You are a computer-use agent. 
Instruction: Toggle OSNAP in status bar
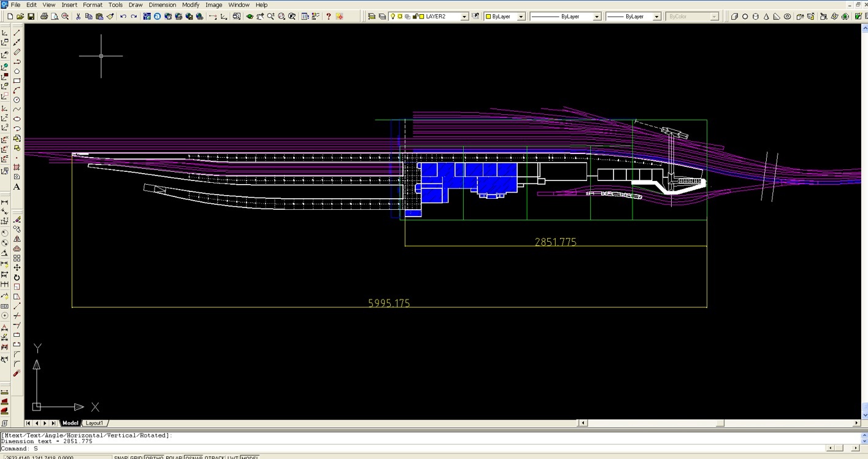[x=194, y=457]
